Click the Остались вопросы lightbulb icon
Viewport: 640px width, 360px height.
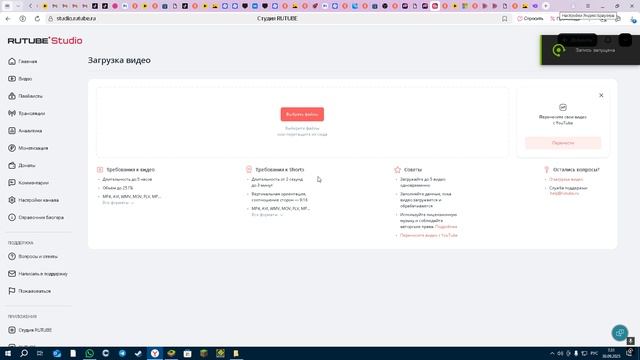[547, 169]
